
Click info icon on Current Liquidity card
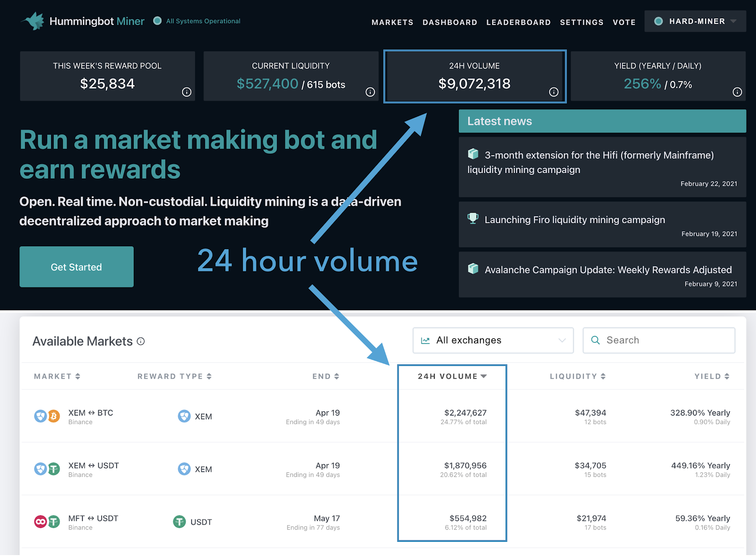tap(370, 92)
